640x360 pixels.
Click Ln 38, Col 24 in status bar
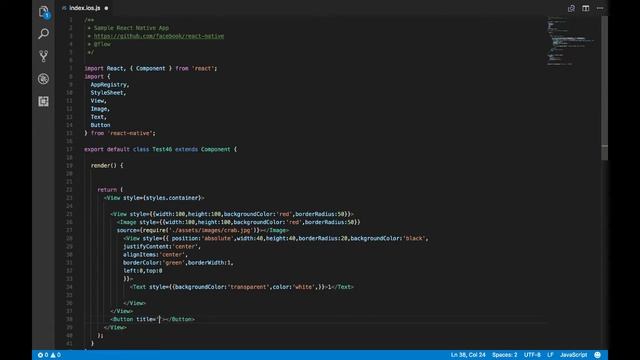(x=468, y=355)
